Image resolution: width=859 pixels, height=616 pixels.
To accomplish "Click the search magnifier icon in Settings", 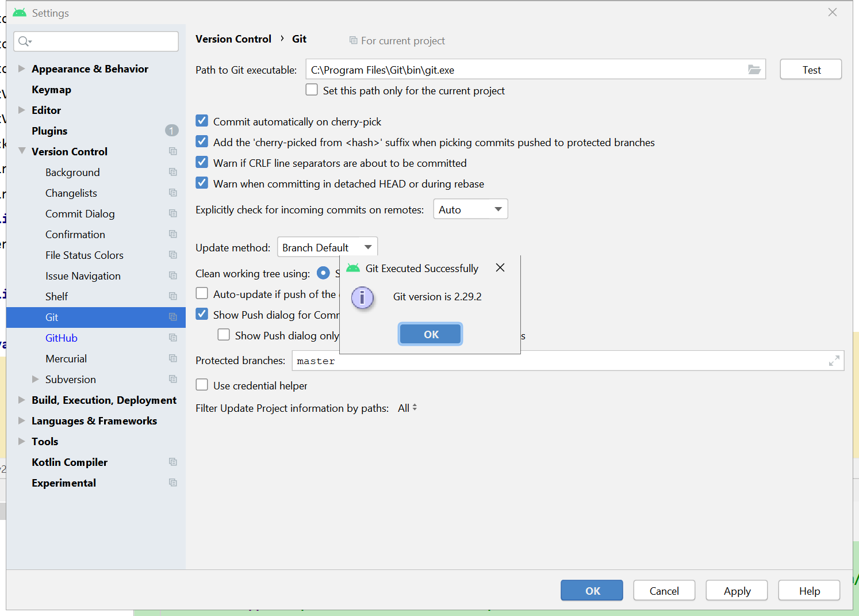I will click(x=25, y=41).
